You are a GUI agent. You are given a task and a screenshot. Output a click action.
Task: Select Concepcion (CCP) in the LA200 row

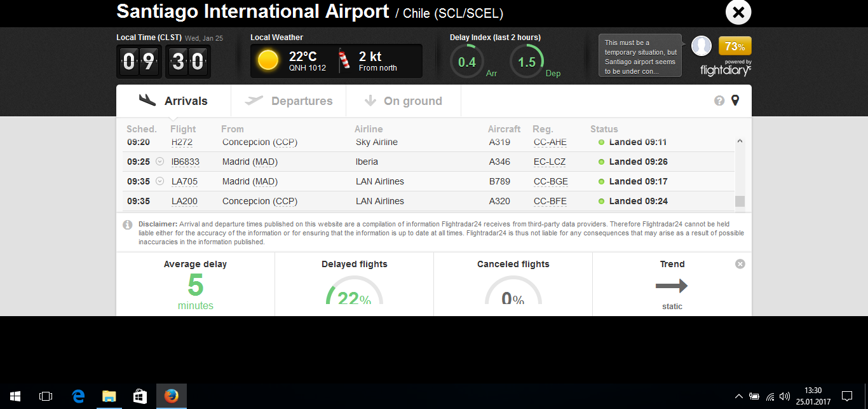260,201
